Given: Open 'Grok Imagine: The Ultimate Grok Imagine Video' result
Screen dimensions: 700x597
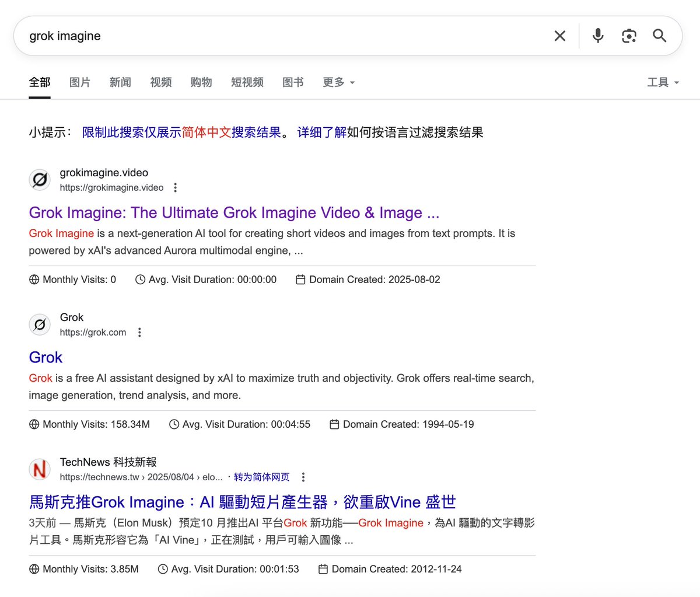Looking at the screenshot, I should click(234, 213).
